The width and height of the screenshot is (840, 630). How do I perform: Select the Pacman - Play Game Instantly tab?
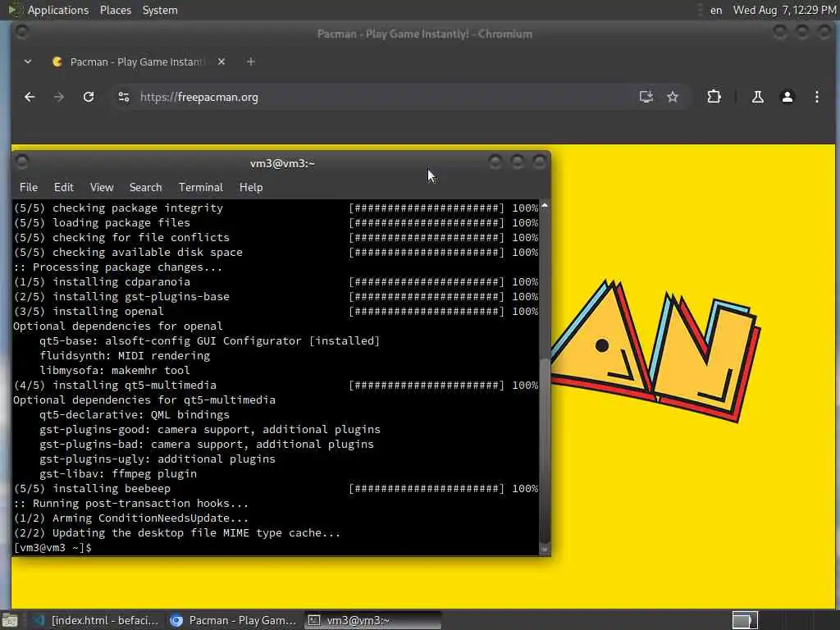pos(138,62)
